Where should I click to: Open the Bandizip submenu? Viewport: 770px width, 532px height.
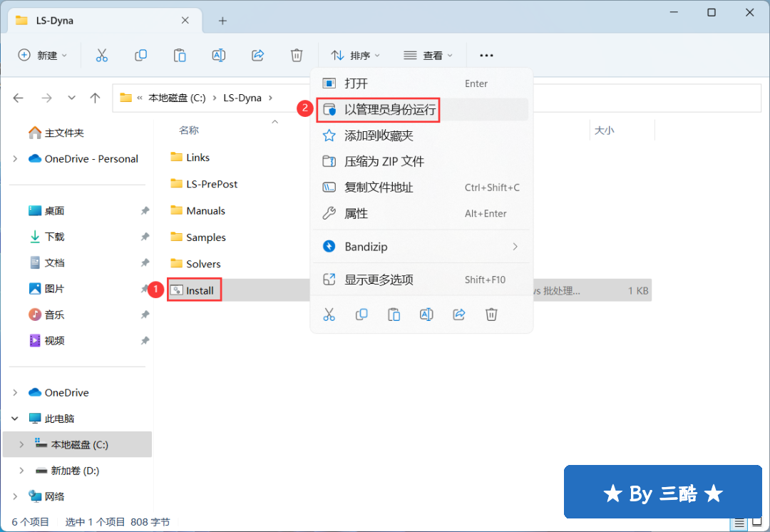421,247
